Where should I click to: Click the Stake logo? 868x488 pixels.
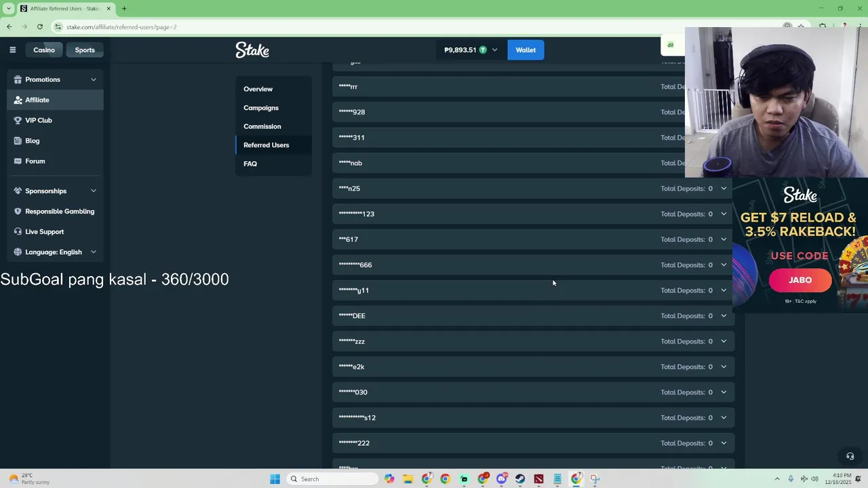[x=252, y=50]
